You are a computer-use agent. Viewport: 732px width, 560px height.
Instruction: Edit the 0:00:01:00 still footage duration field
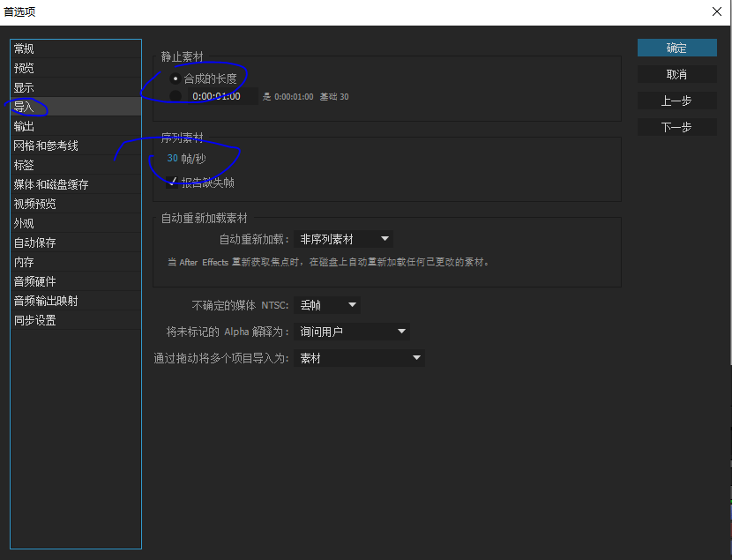(x=222, y=96)
